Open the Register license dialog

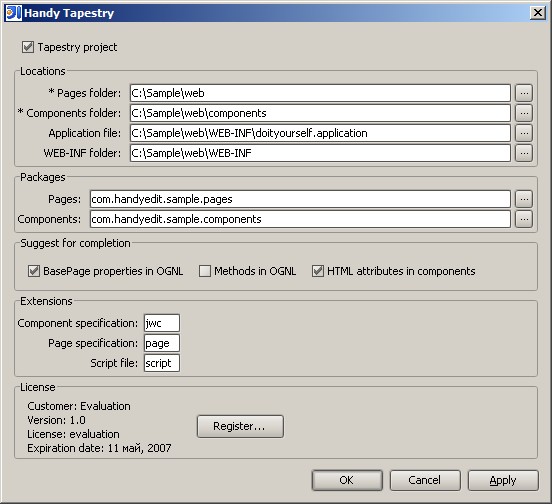tap(240, 427)
